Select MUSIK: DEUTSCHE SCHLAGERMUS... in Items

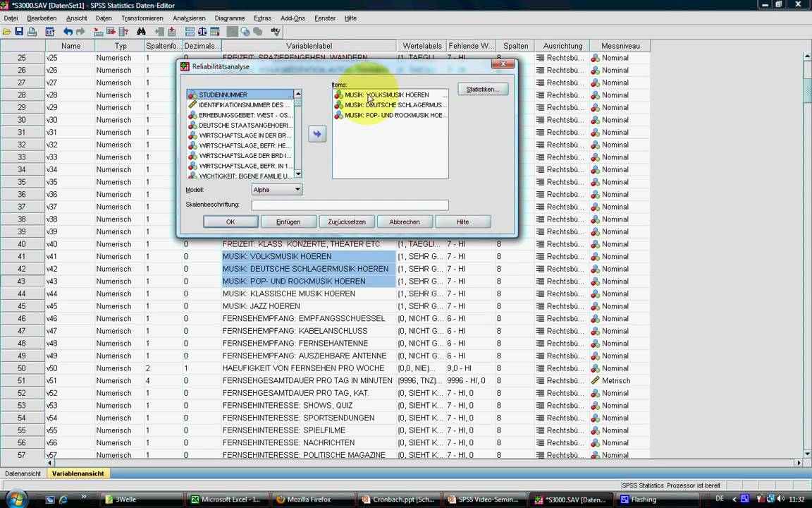pyautogui.click(x=390, y=104)
